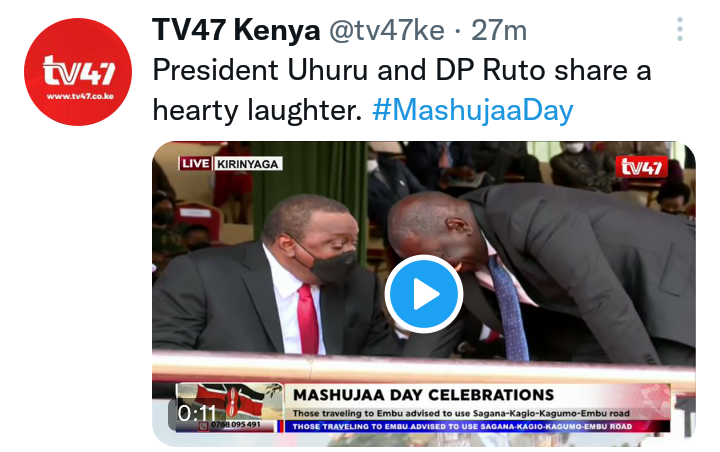
Task: Click the white subheadline about the Sagana-Kagio road
Action: point(461,413)
